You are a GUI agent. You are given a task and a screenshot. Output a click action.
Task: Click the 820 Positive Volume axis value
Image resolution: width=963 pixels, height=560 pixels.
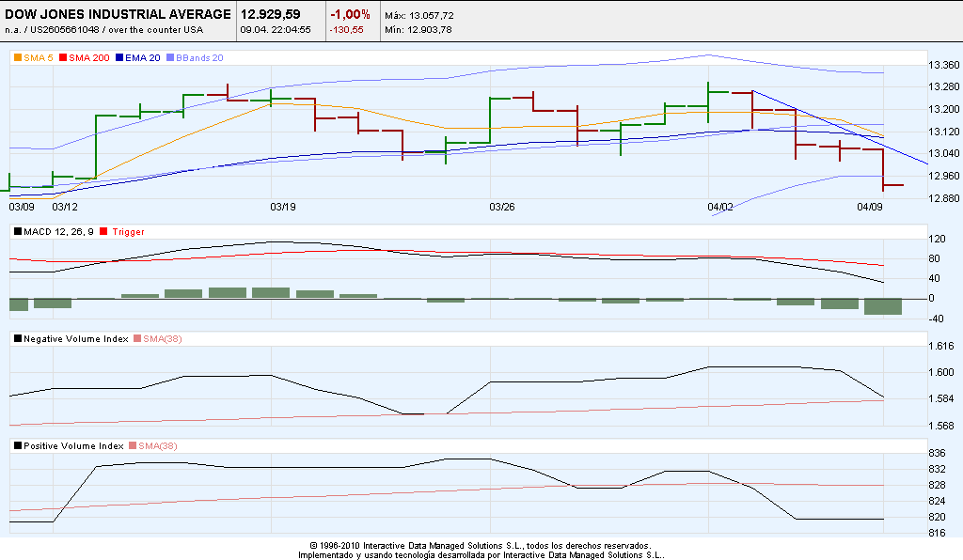point(938,517)
